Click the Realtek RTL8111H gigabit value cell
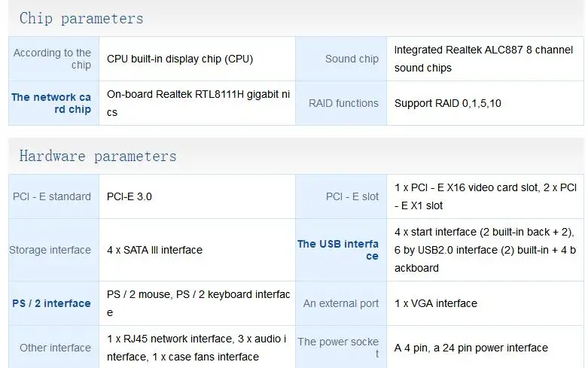 [x=197, y=103]
